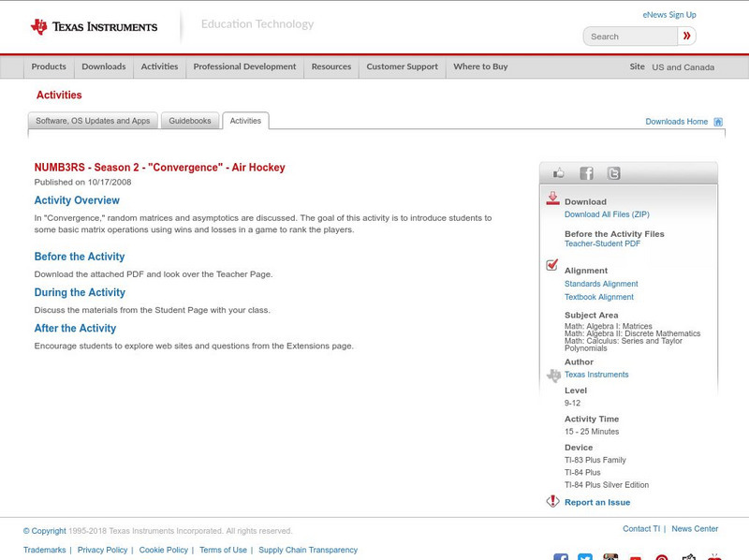749x560 pixels.
Task: Switch to the Guidebooks tab
Action: pos(190,121)
